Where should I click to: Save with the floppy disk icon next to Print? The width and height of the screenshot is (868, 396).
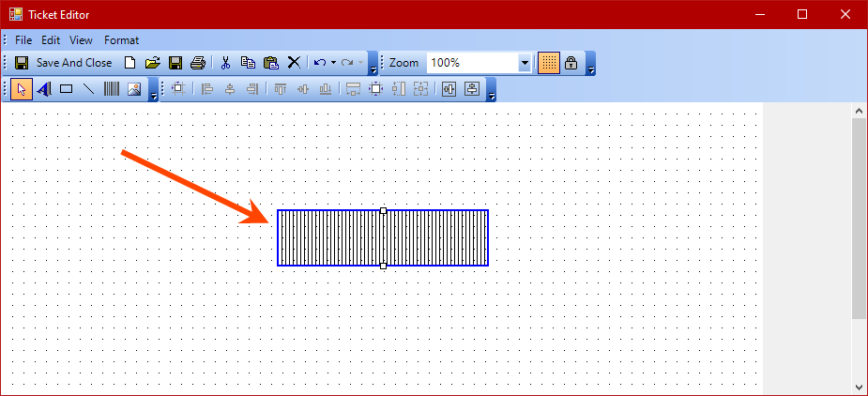(x=175, y=63)
